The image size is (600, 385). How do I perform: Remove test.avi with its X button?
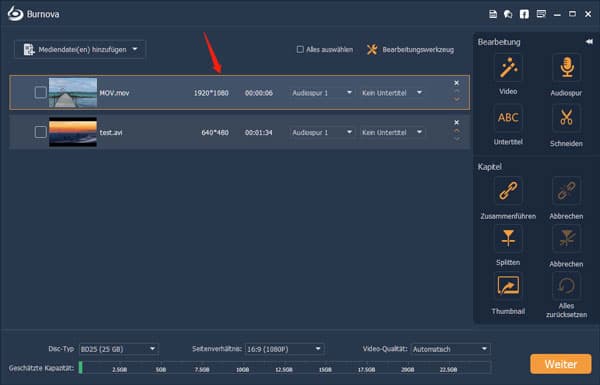457,122
